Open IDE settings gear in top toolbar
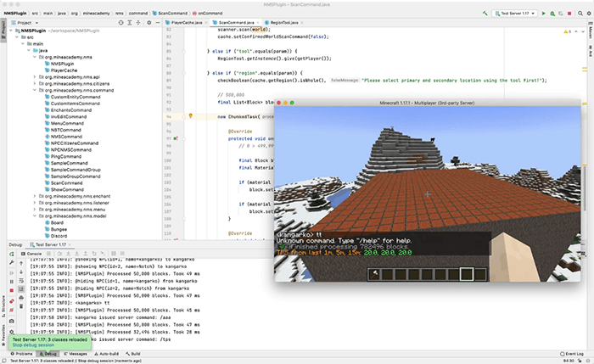 click(589, 14)
